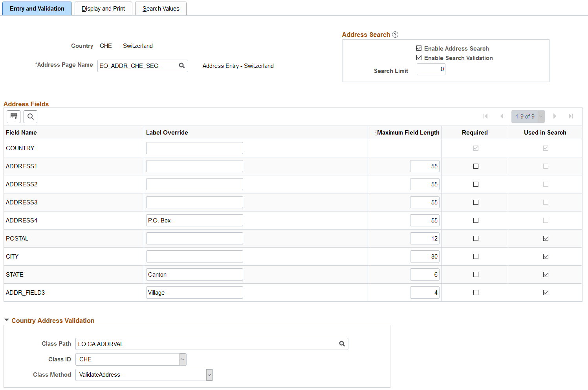
Task: Click the Find icon in Address Fields grid
Action: 30,117
